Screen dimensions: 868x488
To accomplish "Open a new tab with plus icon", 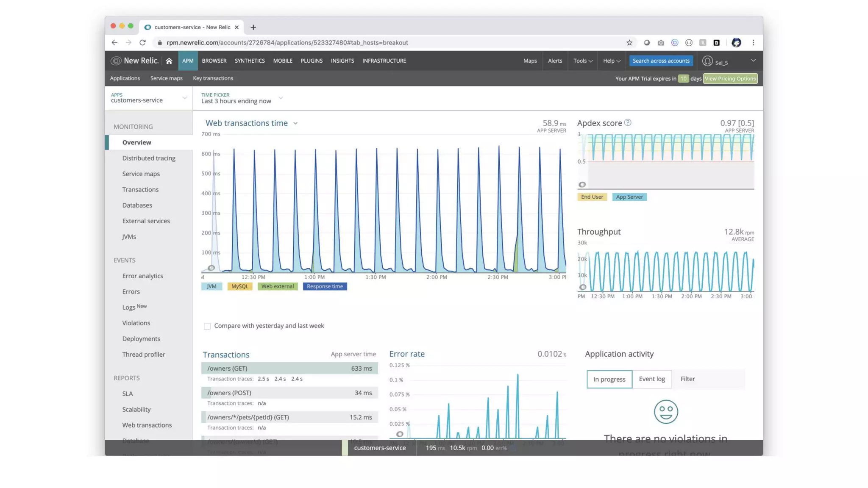I will pos(253,27).
